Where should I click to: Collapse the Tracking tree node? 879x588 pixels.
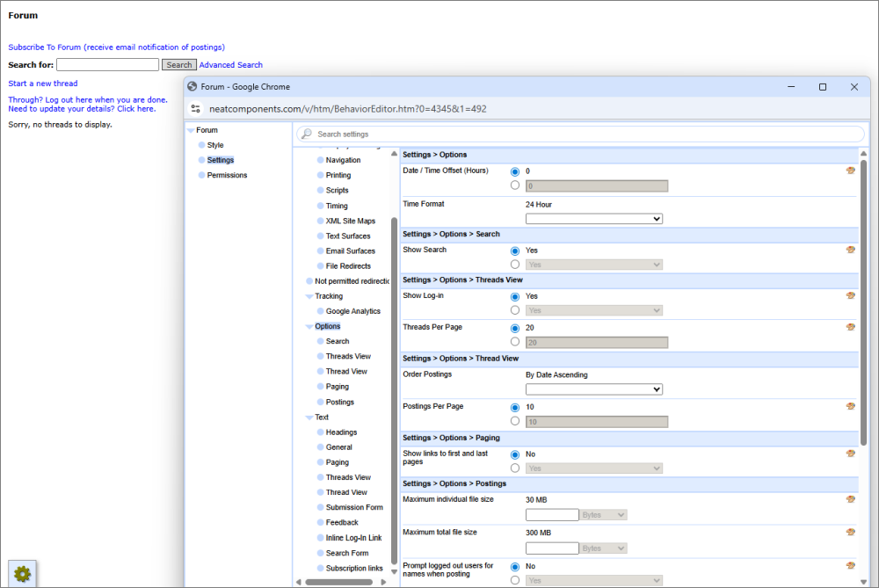(x=309, y=296)
